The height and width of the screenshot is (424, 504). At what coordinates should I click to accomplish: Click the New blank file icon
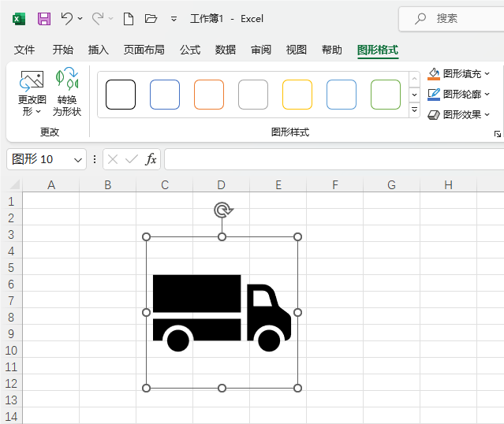point(128,18)
